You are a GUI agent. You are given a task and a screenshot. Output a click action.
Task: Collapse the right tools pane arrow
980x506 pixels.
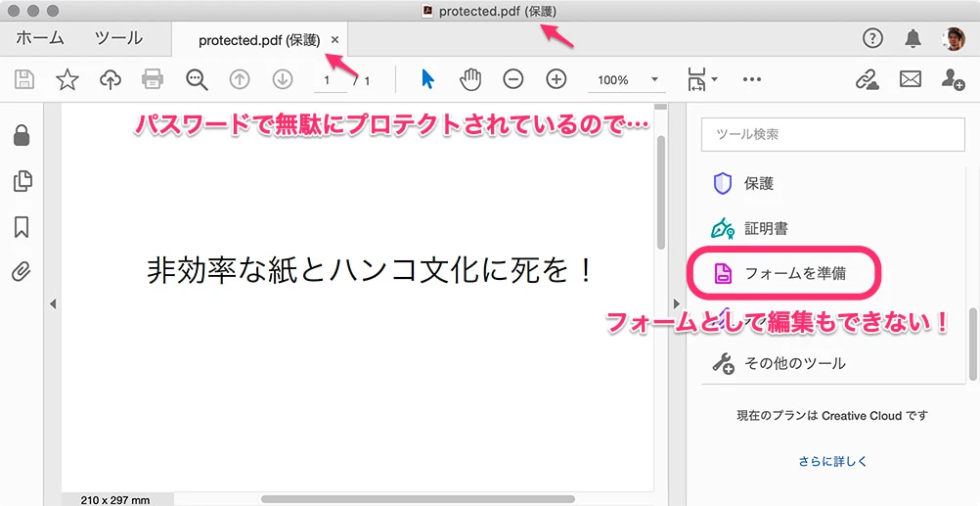[x=676, y=304]
